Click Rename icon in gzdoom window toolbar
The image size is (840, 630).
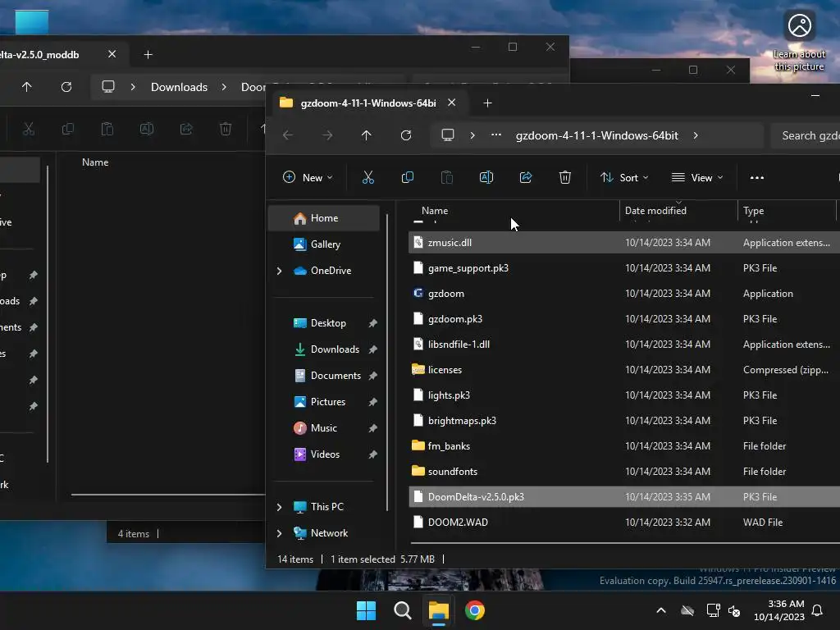[x=486, y=177]
